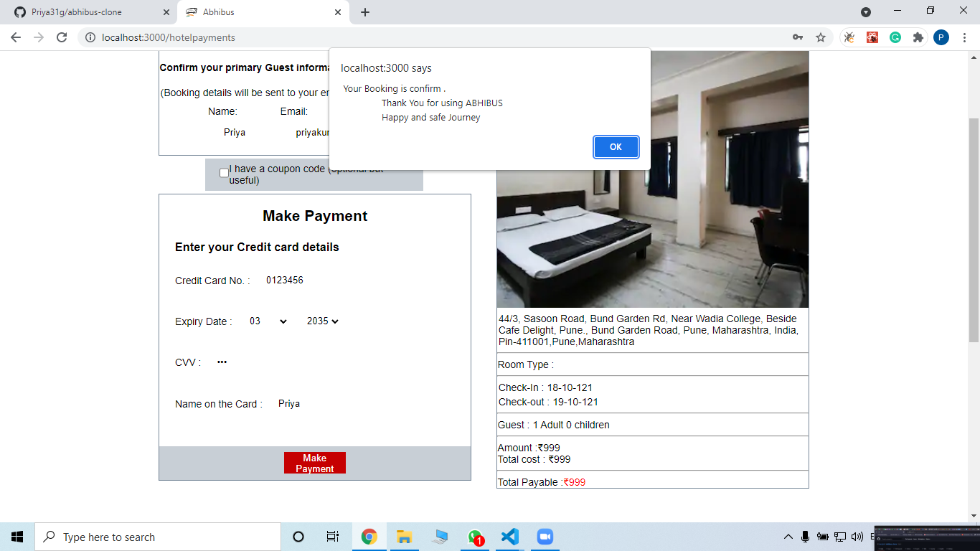Bookmark this page with the star icon
The width and height of the screenshot is (980, 551).
(821, 37)
